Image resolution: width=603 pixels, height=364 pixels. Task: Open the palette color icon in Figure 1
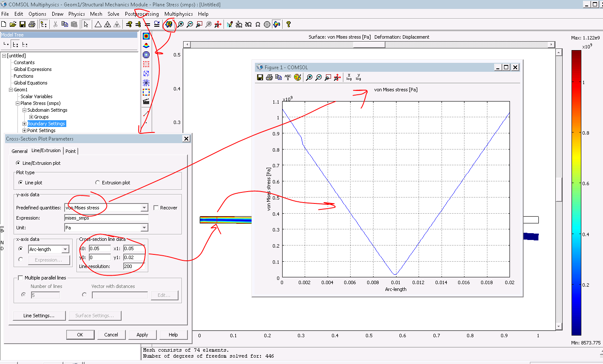(x=297, y=77)
